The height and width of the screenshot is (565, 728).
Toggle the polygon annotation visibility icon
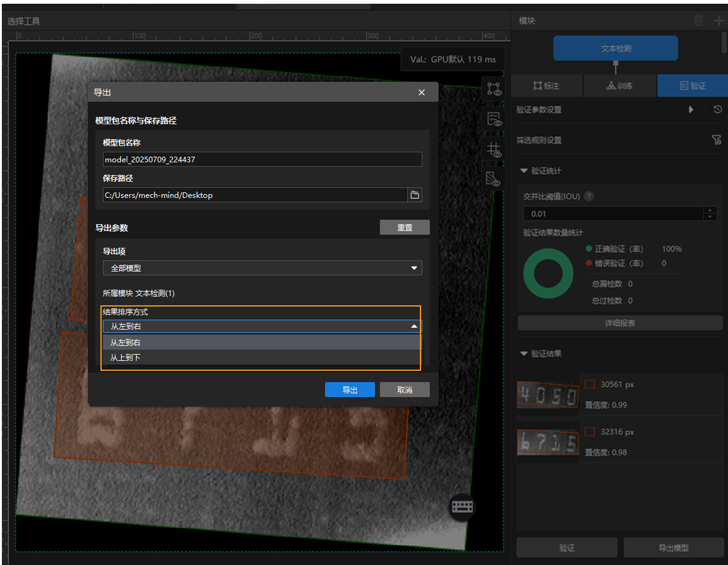[x=493, y=88]
